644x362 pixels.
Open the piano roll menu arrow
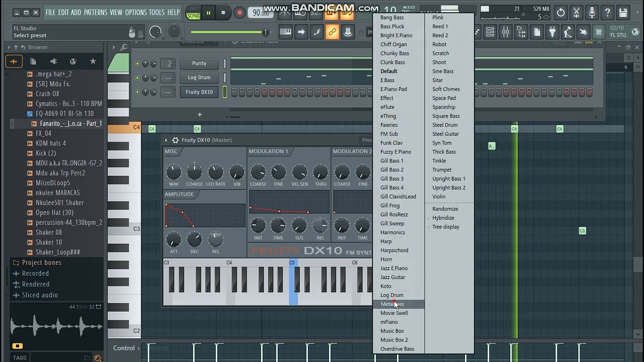point(114,47)
